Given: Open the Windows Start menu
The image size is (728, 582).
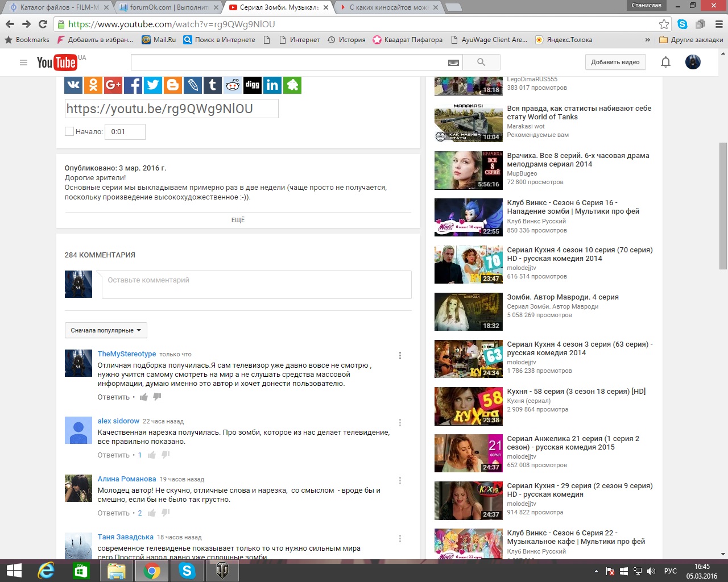Looking at the screenshot, I should point(14,571).
